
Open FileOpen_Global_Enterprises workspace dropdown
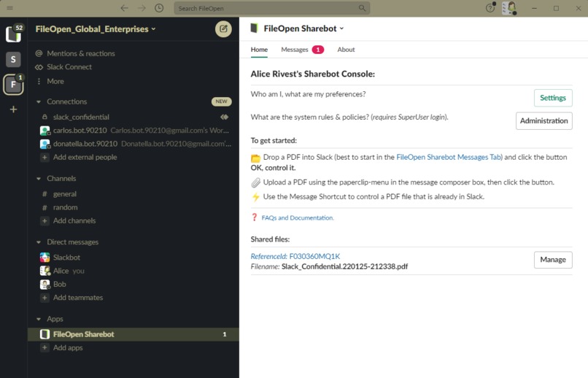tap(96, 29)
